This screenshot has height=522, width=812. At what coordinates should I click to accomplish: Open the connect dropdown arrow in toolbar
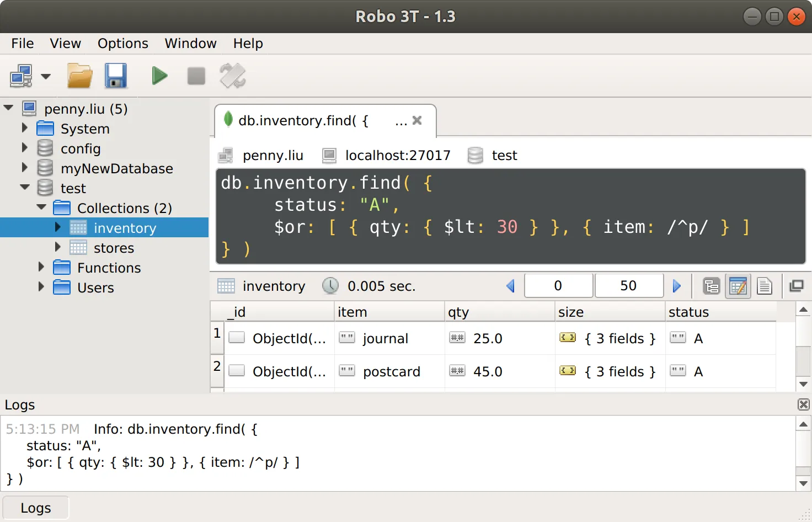[46, 76]
